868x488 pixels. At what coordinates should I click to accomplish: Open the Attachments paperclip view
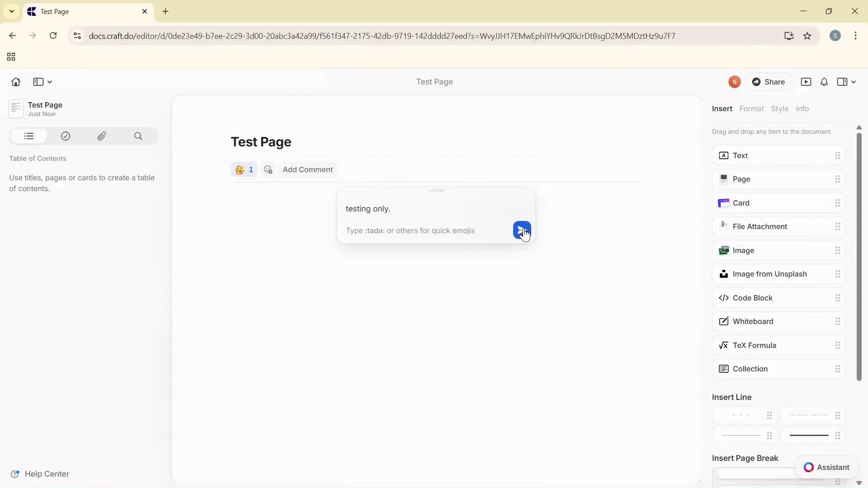(102, 136)
